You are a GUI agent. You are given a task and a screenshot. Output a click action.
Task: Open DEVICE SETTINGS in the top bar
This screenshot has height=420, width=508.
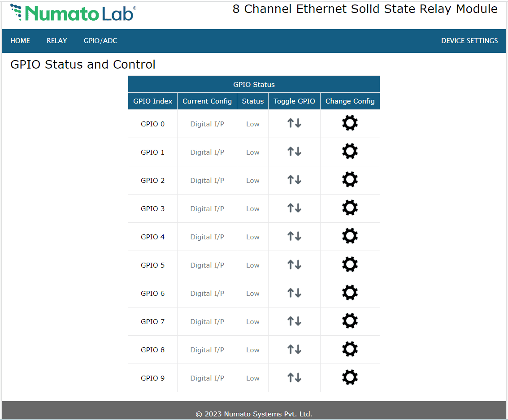coord(469,41)
